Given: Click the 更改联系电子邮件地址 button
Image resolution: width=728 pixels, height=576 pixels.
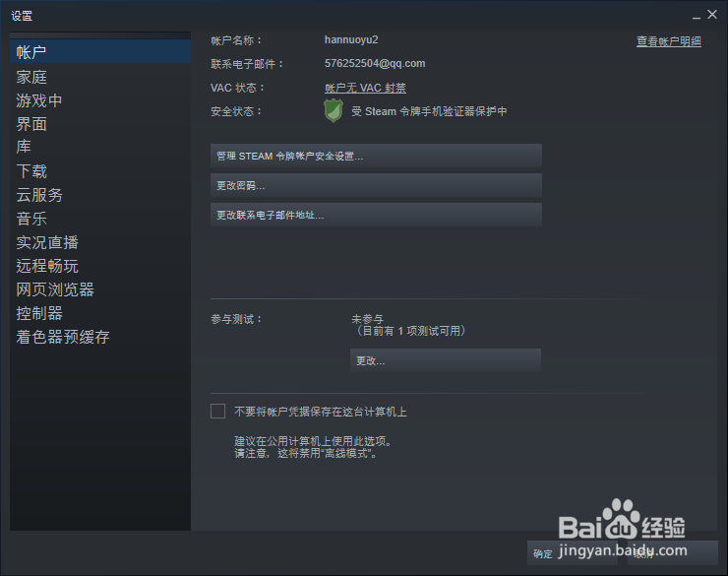Looking at the screenshot, I should (x=376, y=215).
